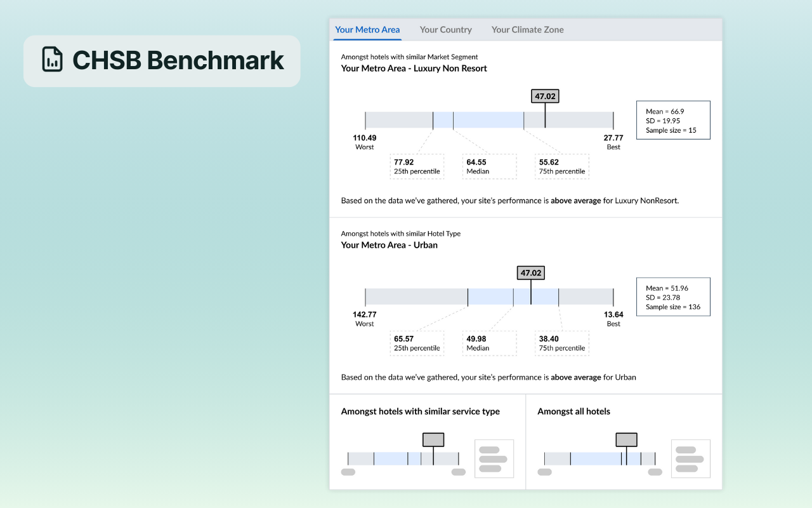Viewport: 812px width, 508px height.
Task: Click the best value "13.64"
Action: (613, 314)
